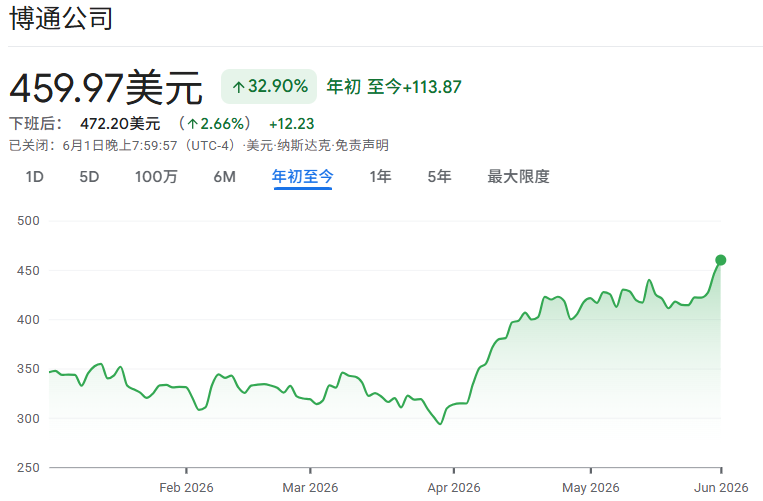Image resolution: width=763 pixels, height=501 pixels.
Task: Click the green endpoint dot on chart
Action: 721,260
